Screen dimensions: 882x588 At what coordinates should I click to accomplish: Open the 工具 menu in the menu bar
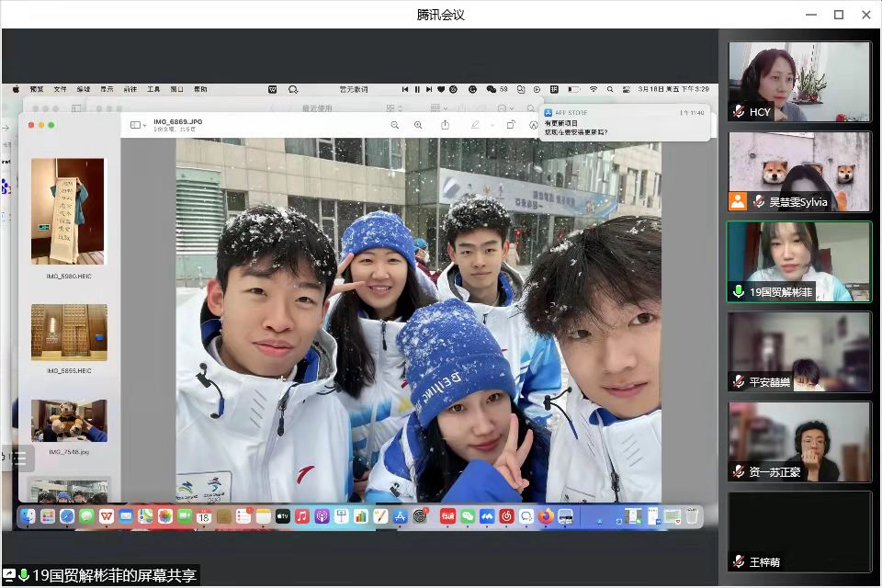(153, 89)
